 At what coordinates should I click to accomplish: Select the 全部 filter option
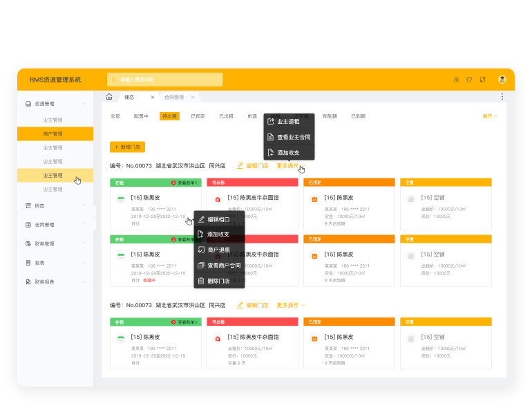coord(115,116)
